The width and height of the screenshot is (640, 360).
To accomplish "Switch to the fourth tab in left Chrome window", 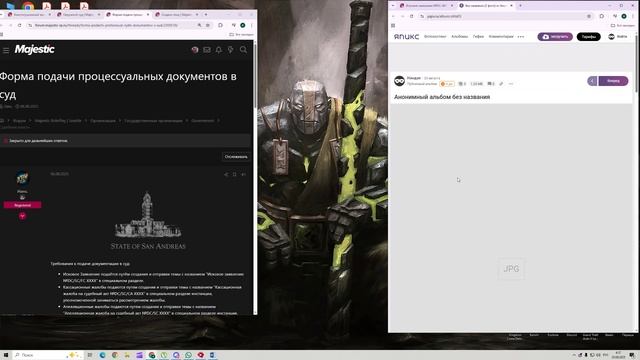I will tap(175, 14).
